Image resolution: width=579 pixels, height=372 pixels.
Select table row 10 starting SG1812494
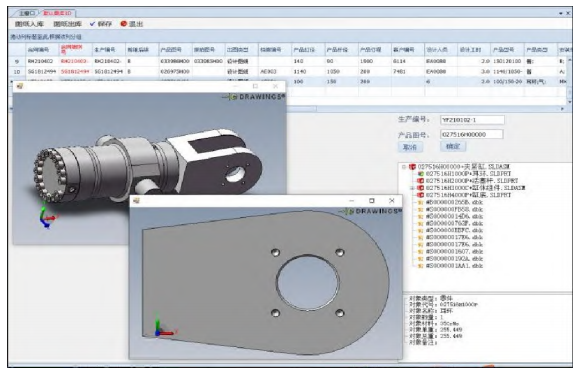[x=288, y=72]
